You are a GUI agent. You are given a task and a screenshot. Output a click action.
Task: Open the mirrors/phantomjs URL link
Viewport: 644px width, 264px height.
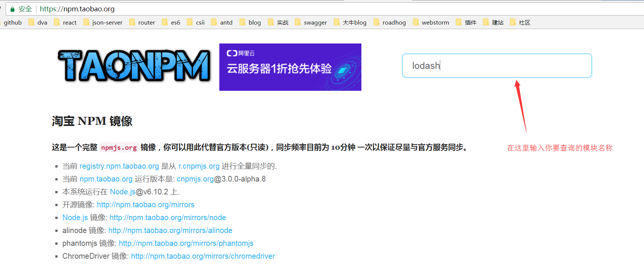pyautogui.click(x=186, y=243)
